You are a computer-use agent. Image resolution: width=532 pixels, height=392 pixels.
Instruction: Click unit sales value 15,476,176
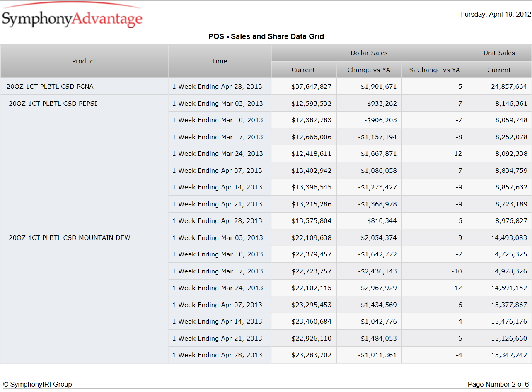pyautogui.click(x=509, y=322)
